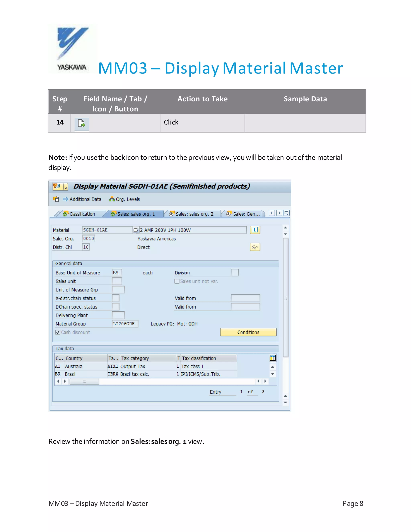This screenshot has width=411, height=532.
Task: Open the tab list icon
Action: coord(287,213)
